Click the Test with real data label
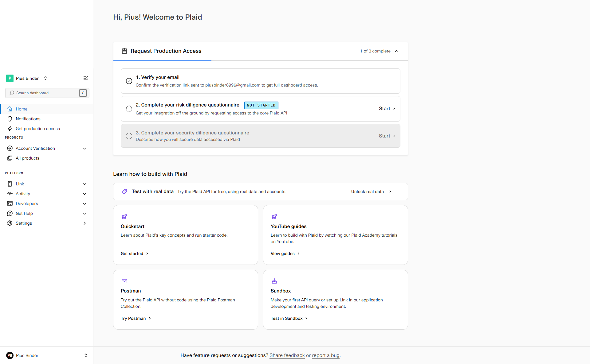 coord(153,192)
